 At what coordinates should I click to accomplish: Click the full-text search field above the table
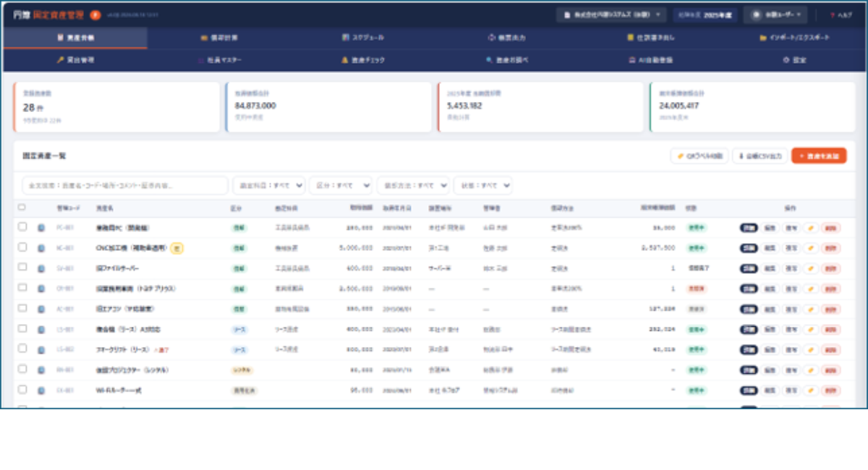click(x=125, y=186)
